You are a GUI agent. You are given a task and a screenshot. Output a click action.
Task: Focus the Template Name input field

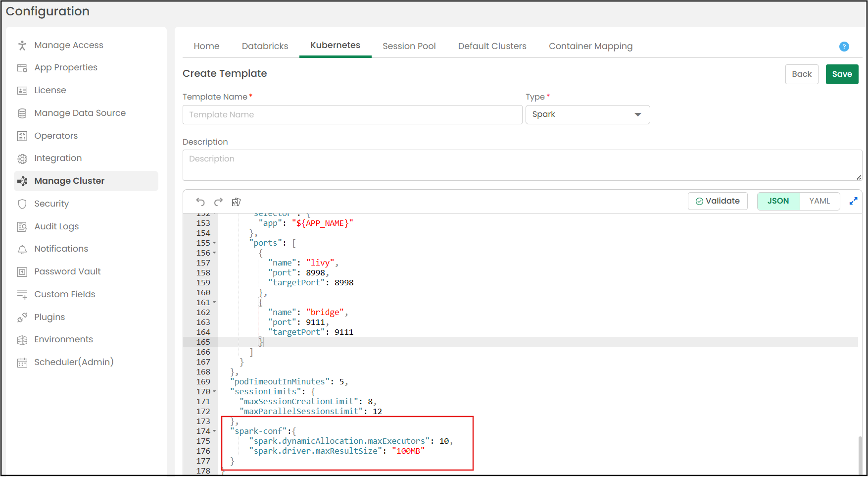352,115
